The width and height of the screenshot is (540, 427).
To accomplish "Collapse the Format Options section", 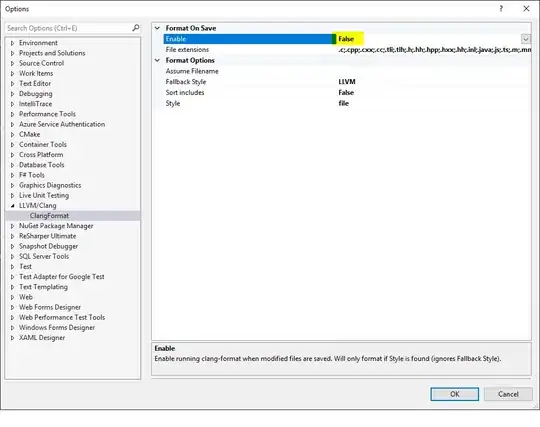I will (157, 60).
